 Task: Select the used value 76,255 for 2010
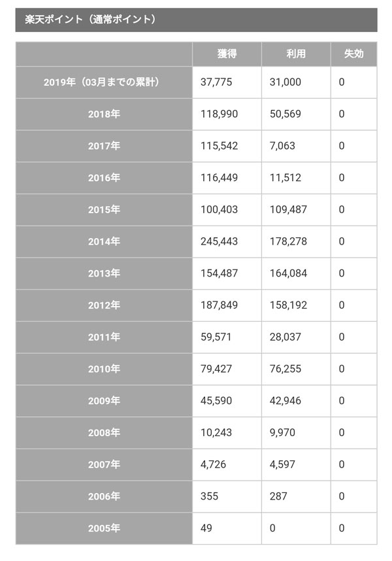286,369
